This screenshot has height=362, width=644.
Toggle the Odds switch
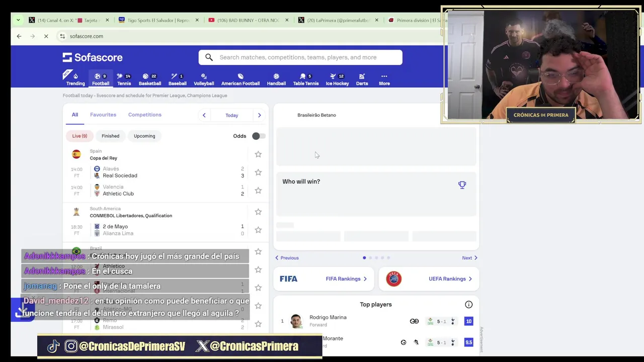(259, 136)
